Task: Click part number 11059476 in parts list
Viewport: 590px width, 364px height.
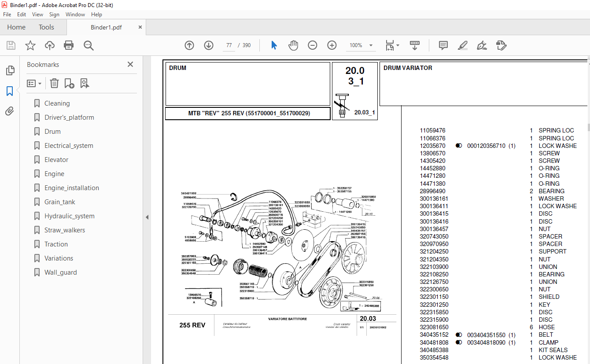Action: coord(432,130)
